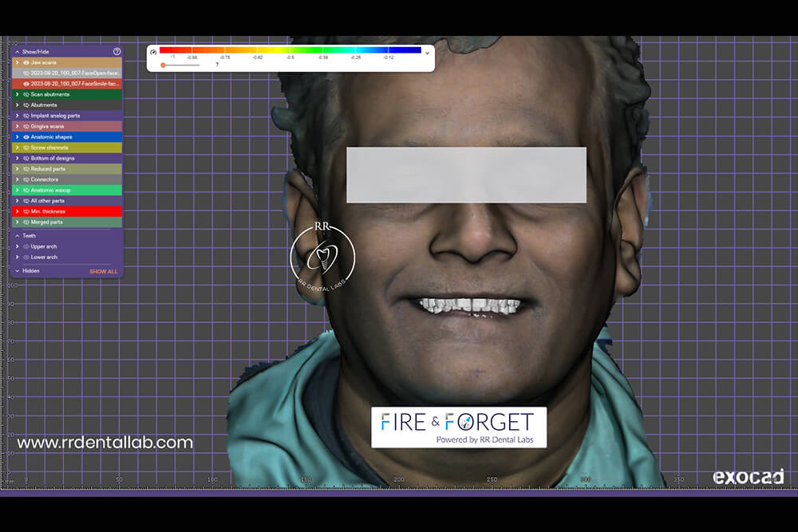The image size is (798, 532).
Task: Click the eye icon for Screw channels
Action: coord(26,148)
